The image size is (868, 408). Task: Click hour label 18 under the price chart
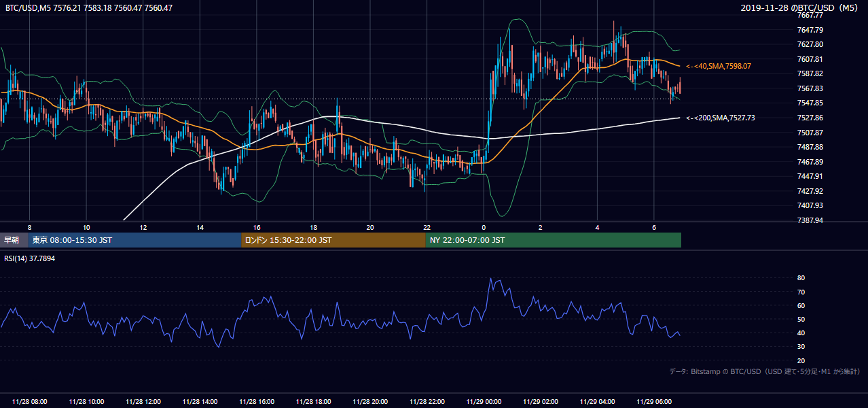click(x=313, y=227)
